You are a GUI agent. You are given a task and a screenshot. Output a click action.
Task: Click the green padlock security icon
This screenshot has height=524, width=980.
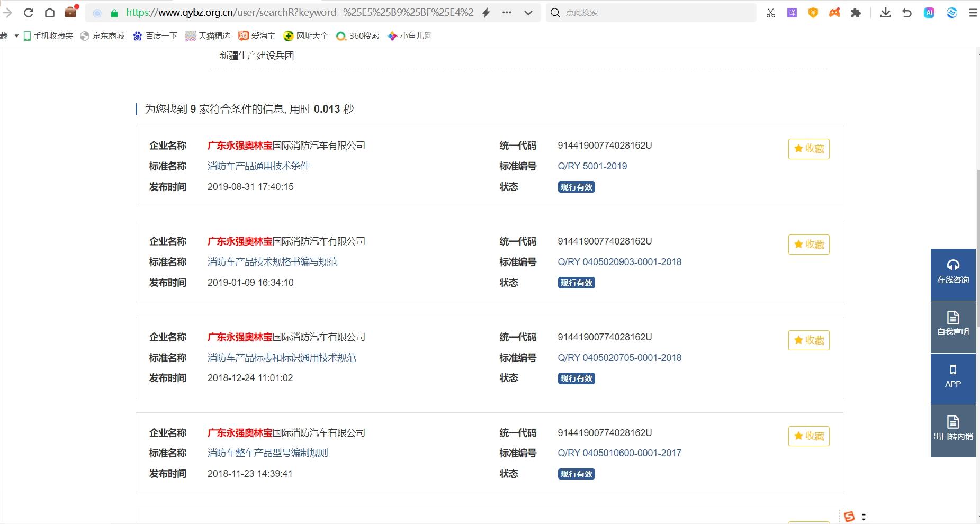[114, 13]
